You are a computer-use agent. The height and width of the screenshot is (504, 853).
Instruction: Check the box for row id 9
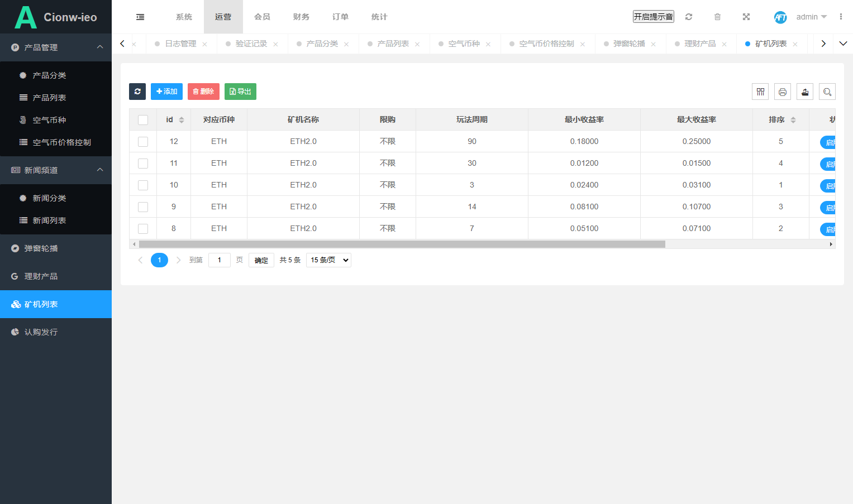coord(143,207)
